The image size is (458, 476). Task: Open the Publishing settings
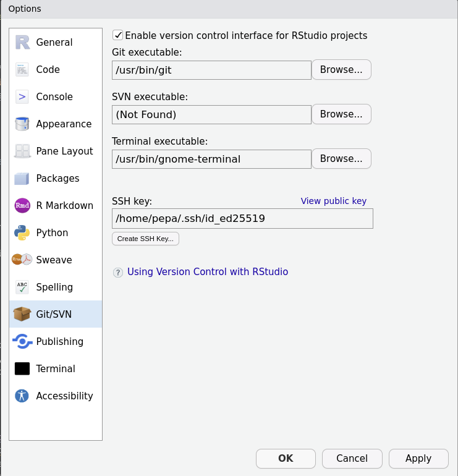56,341
